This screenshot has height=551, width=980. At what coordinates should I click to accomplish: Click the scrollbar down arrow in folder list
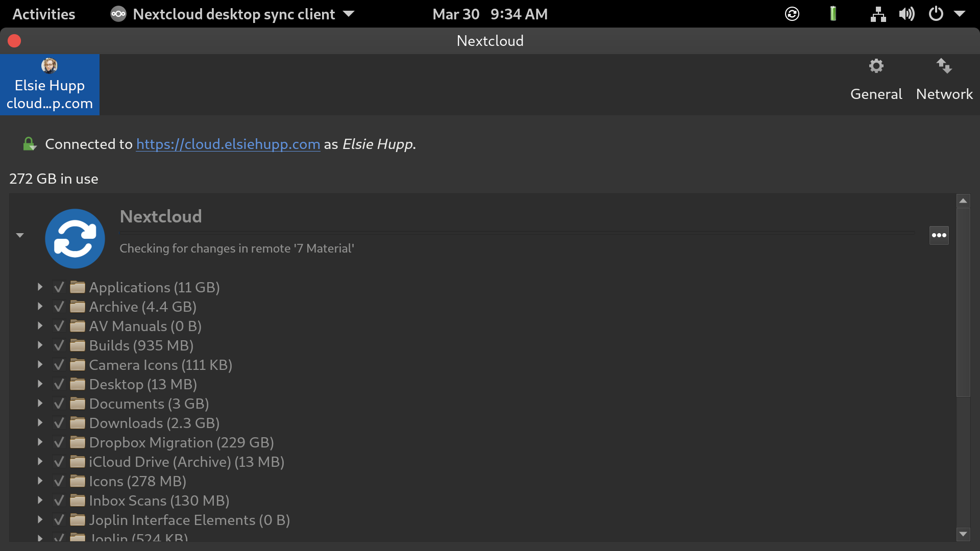tap(963, 534)
